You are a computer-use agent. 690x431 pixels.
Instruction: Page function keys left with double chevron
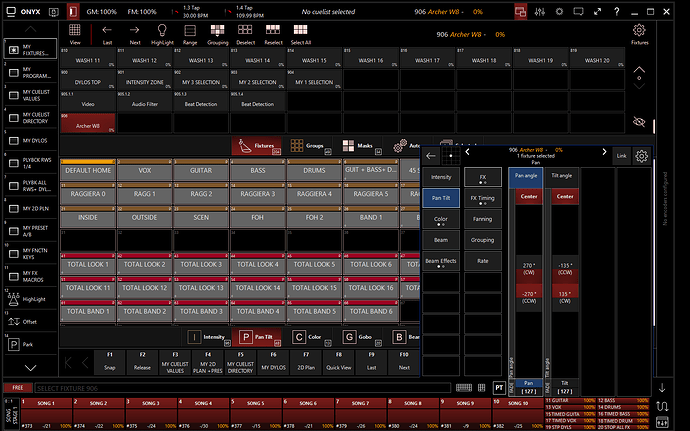[69, 363]
